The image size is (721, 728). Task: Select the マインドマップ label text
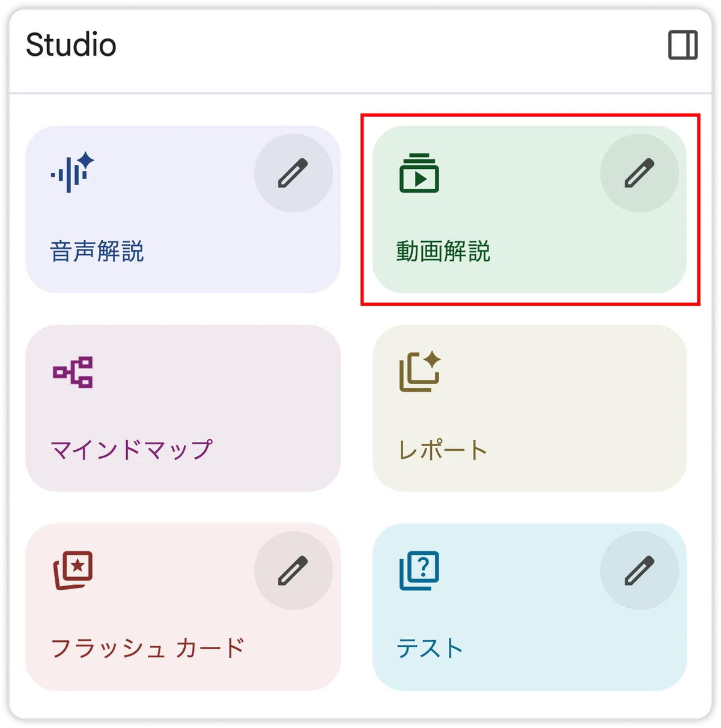pyautogui.click(x=132, y=450)
